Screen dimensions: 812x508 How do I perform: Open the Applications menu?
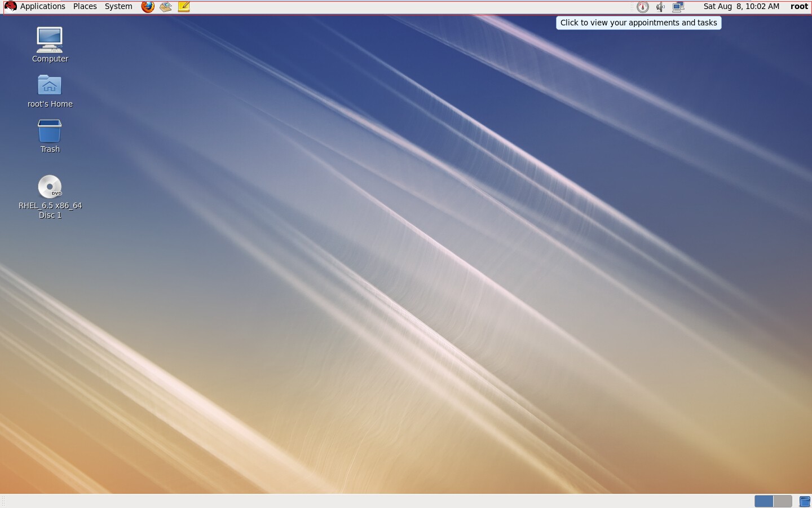pyautogui.click(x=43, y=7)
